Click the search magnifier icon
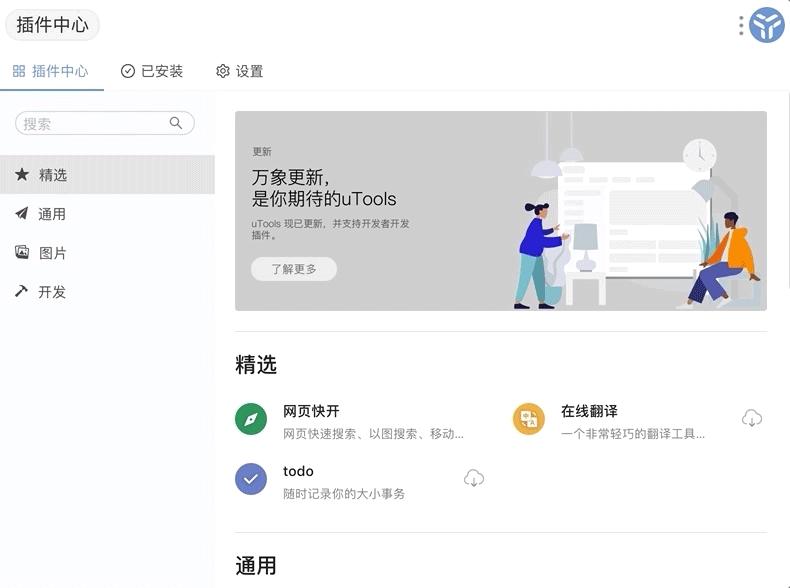Viewport: 790px width, 588px height. click(x=175, y=123)
